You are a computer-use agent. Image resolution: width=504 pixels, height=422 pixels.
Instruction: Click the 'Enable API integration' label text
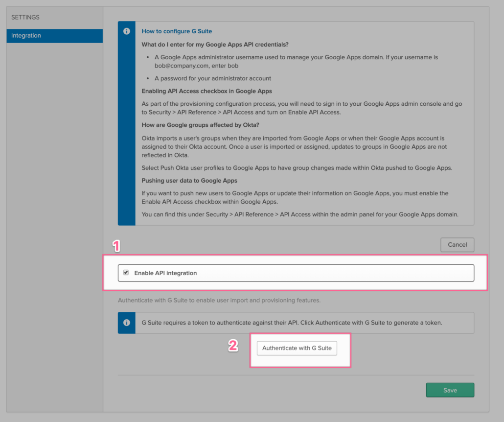pos(165,273)
